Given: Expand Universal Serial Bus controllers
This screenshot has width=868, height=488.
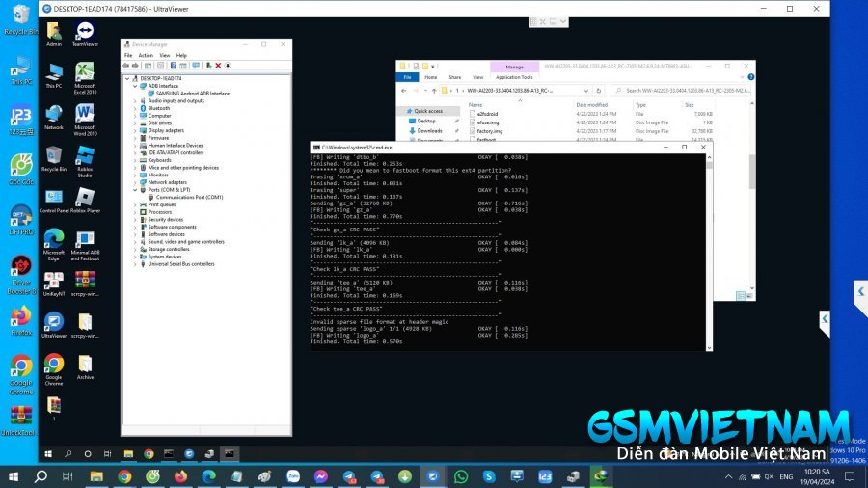Looking at the screenshot, I should click(x=135, y=264).
